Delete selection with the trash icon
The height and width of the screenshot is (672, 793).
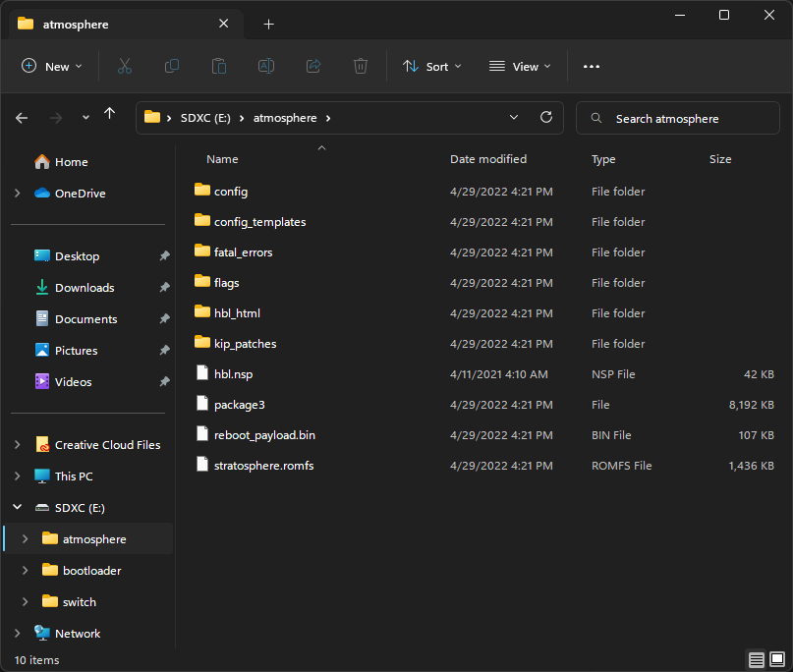tap(360, 66)
